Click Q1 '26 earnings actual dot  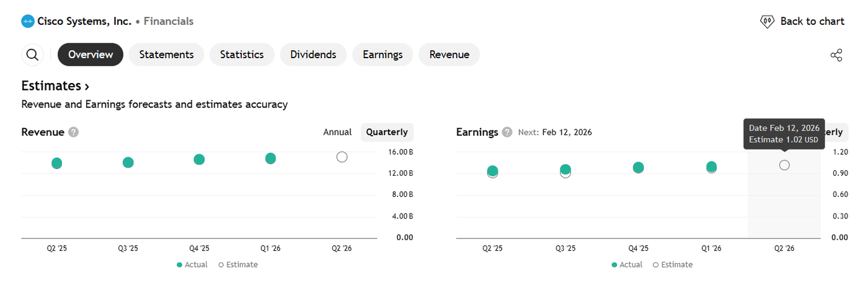pos(711,167)
